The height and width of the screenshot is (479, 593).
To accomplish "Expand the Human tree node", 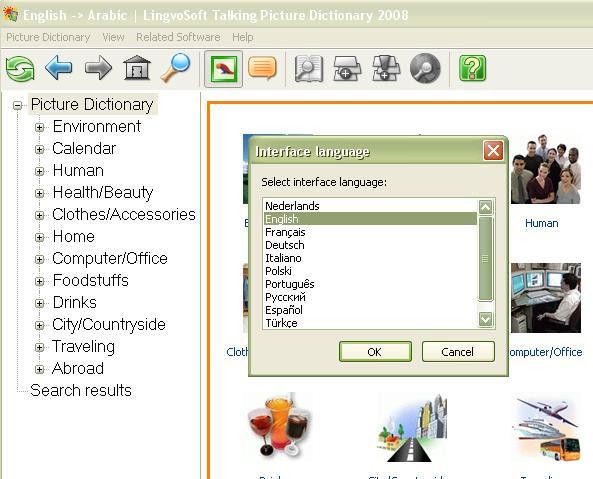I will click(x=39, y=171).
